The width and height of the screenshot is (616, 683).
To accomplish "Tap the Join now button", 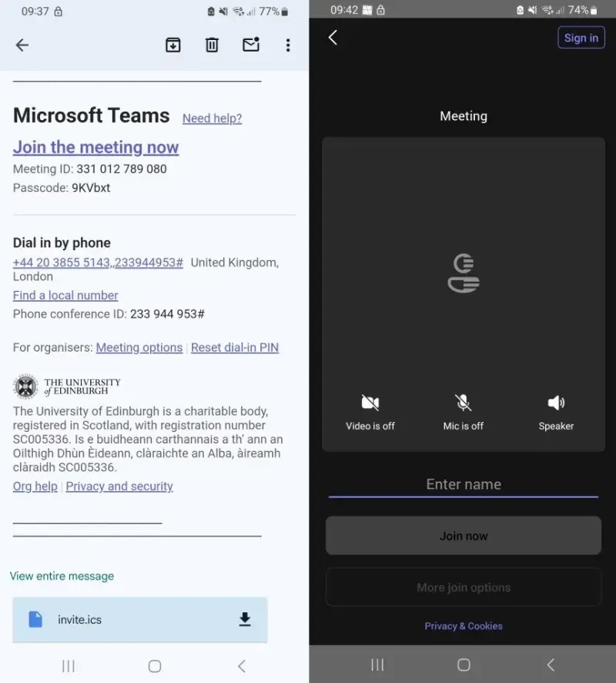I will pyautogui.click(x=464, y=536).
